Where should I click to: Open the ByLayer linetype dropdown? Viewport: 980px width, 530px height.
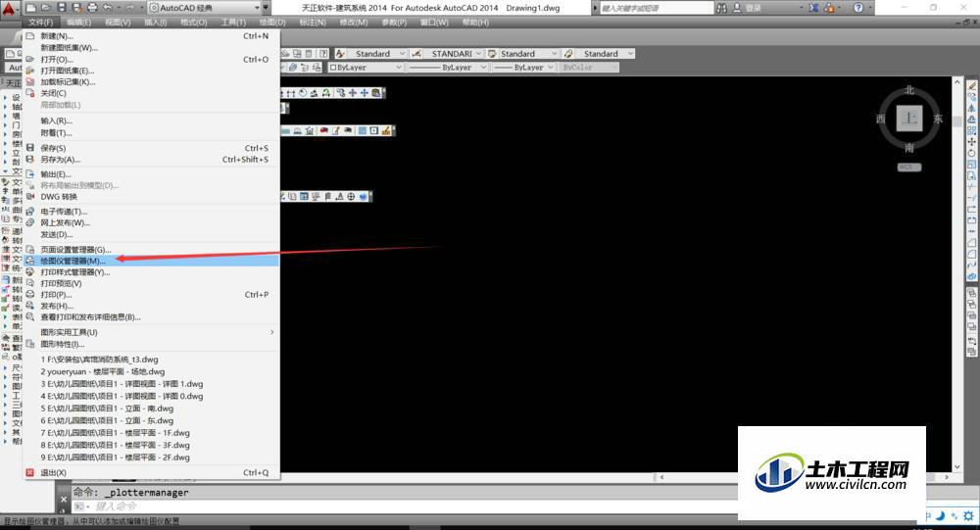(448, 67)
